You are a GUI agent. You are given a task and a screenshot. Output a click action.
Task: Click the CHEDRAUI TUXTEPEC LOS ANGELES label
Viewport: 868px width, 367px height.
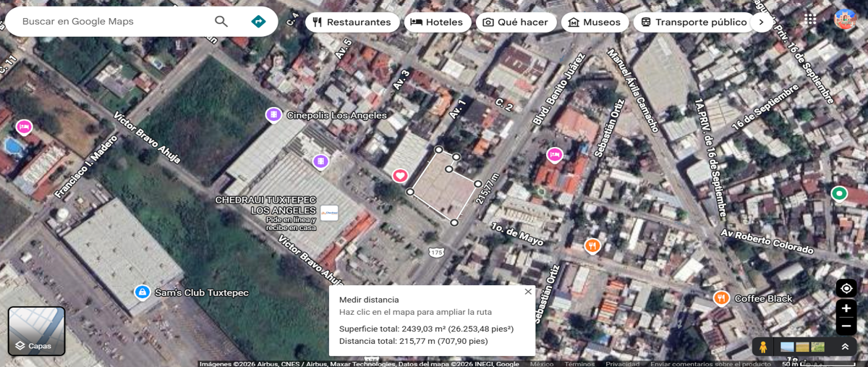(x=266, y=205)
